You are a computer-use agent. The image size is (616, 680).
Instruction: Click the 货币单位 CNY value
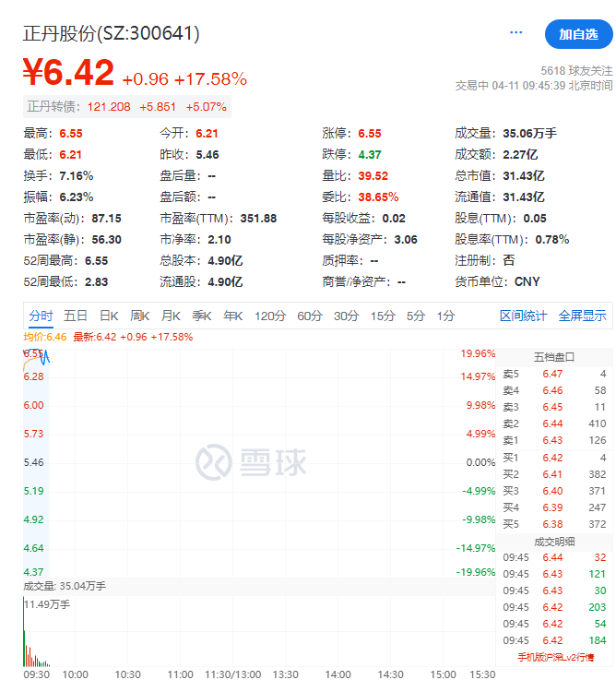pos(527,282)
